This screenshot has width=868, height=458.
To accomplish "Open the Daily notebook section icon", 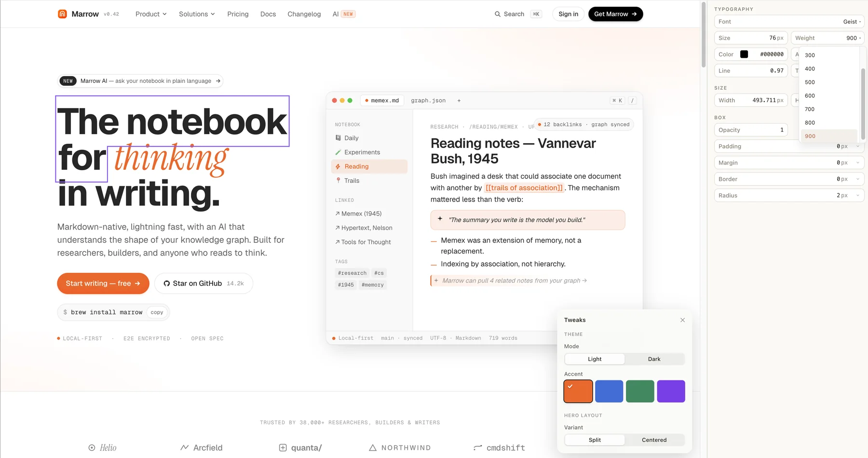I will pos(338,138).
